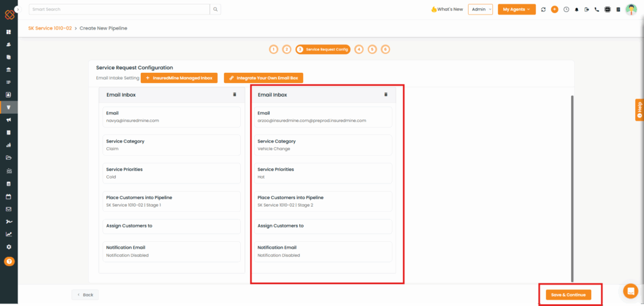Expand the sidebar with the arrow toggle

[17, 9]
